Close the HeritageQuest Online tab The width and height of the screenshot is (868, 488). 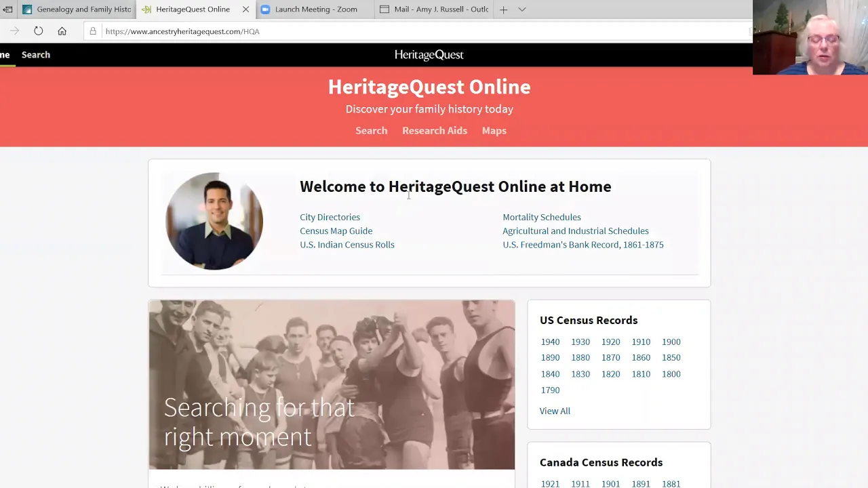[245, 9]
